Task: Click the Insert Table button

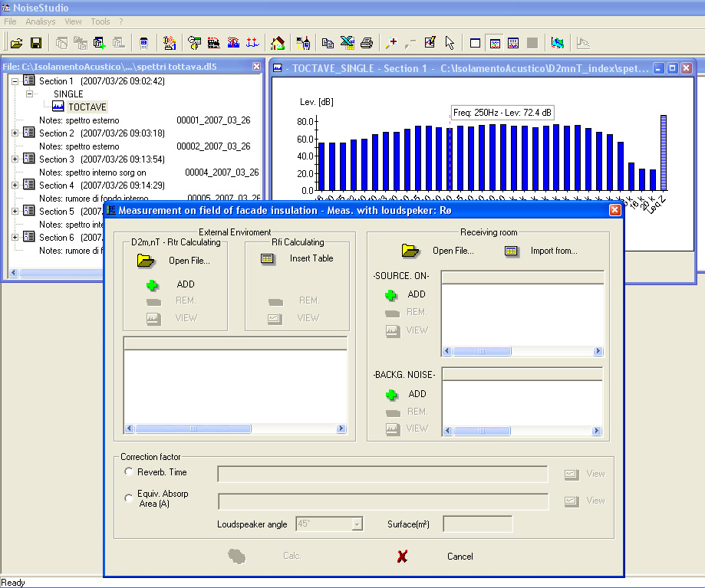Action: click(311, 258)
